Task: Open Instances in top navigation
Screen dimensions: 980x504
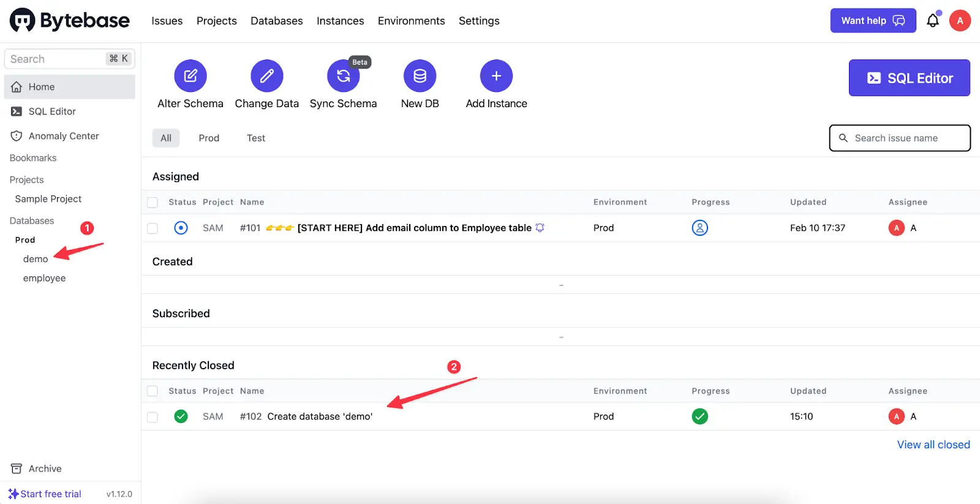Action: 341,21
